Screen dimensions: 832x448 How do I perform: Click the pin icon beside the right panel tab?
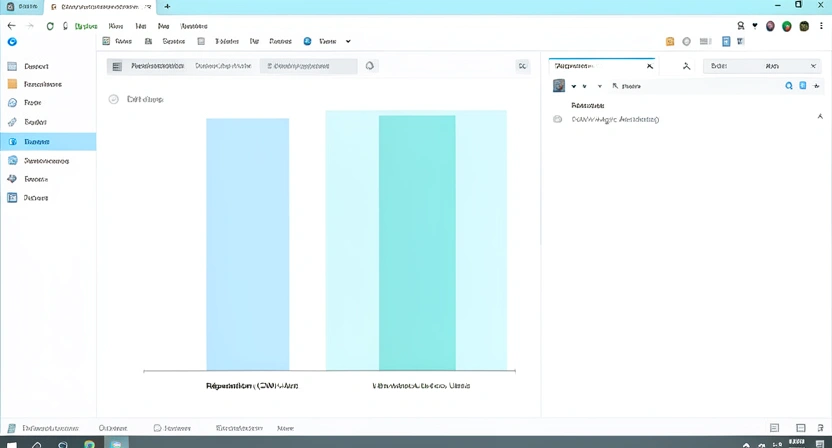click(x=686, y=66)
